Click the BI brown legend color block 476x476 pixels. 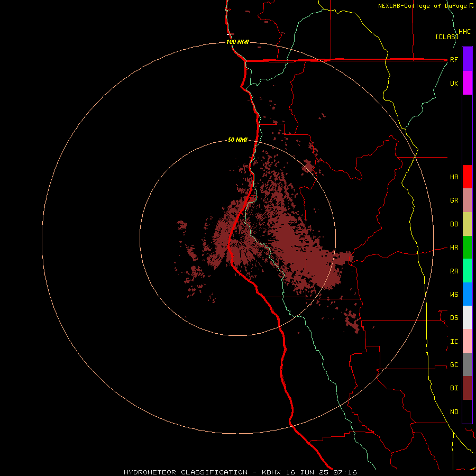point(467,388)
